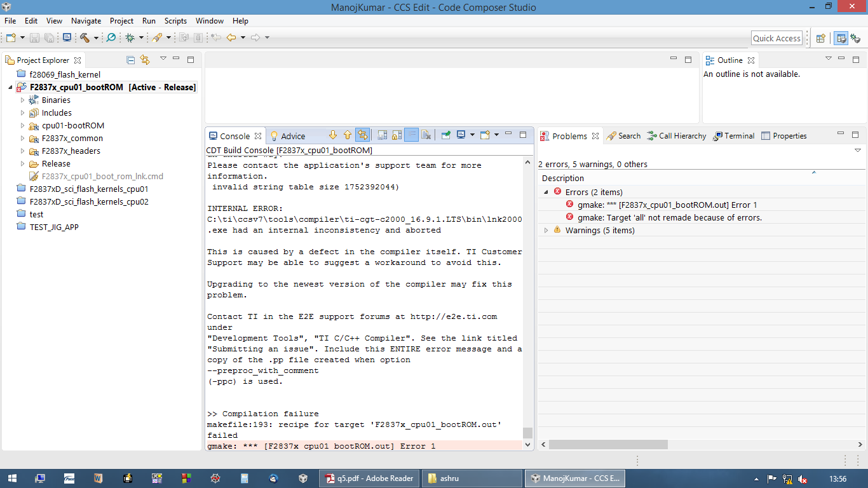
Task: Link Project Explorer with the active editor
Action: tap(145, 58)
